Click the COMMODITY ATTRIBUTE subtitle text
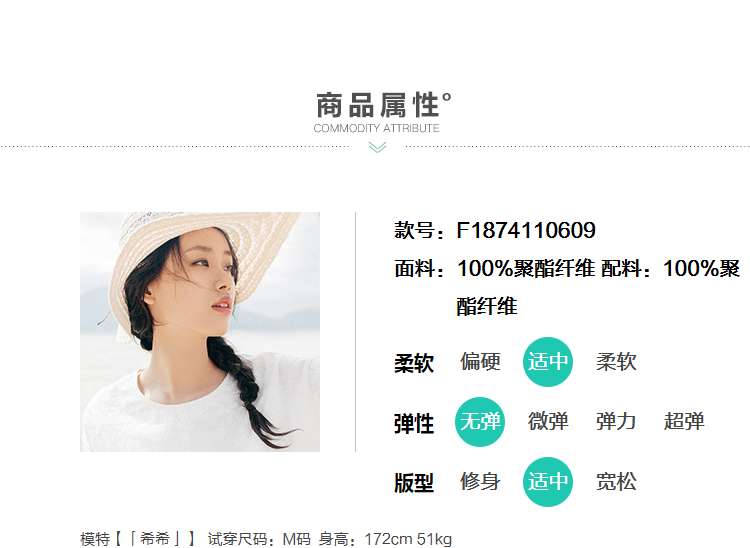 [x=376, y=128]
